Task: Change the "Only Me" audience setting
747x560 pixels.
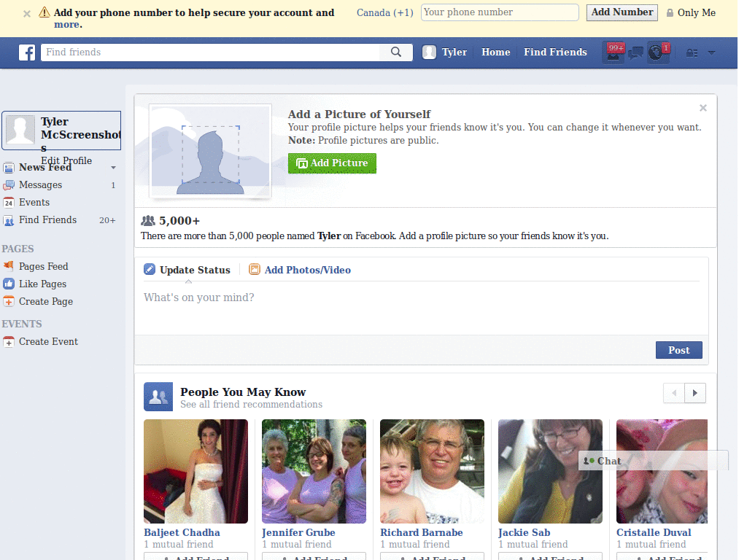Action: tap(690, 12)
